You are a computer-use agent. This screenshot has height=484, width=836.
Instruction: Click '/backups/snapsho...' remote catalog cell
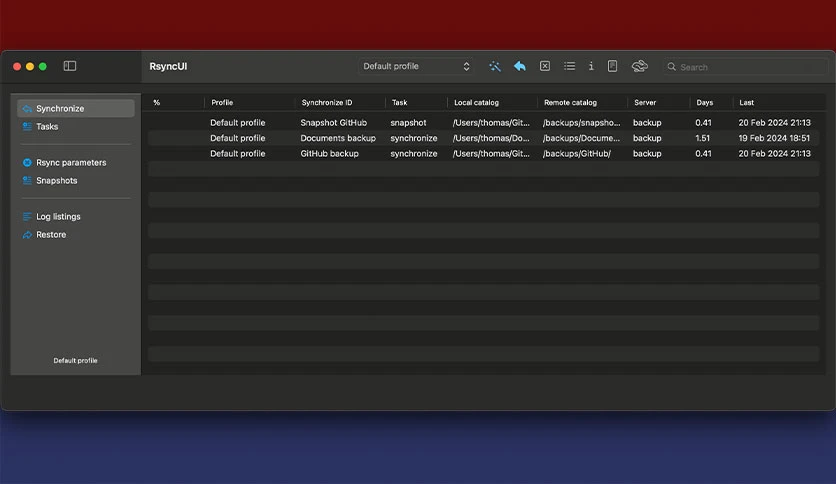point(581,123)
